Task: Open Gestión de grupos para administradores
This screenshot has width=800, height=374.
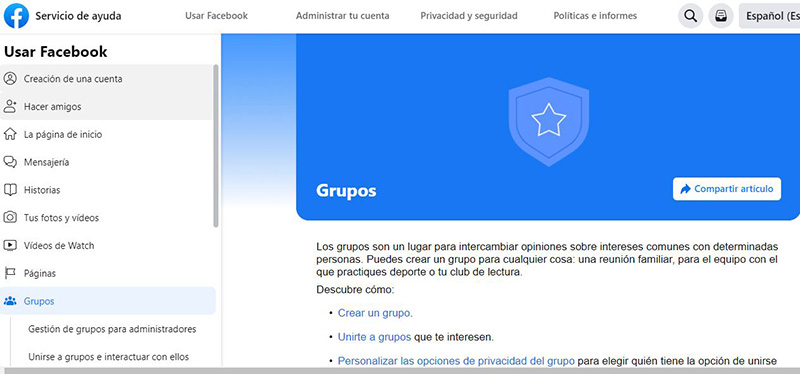Action: (112, 329)
